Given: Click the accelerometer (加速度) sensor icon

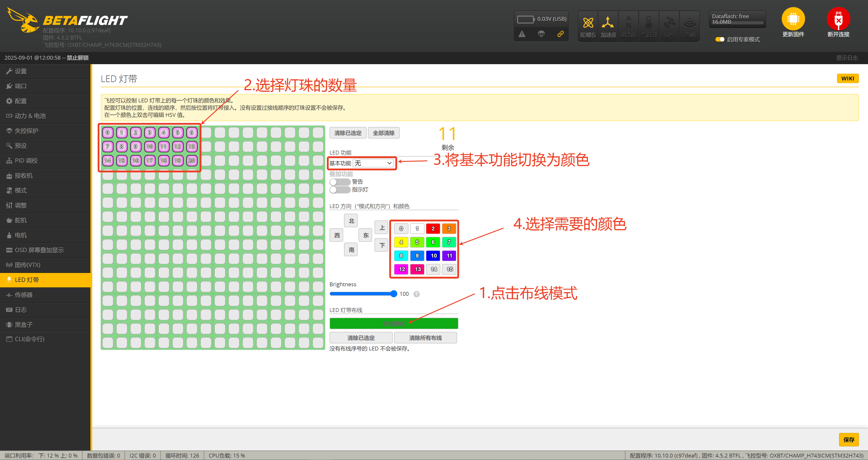Looking at the screenshot, I should pos(608,23).
